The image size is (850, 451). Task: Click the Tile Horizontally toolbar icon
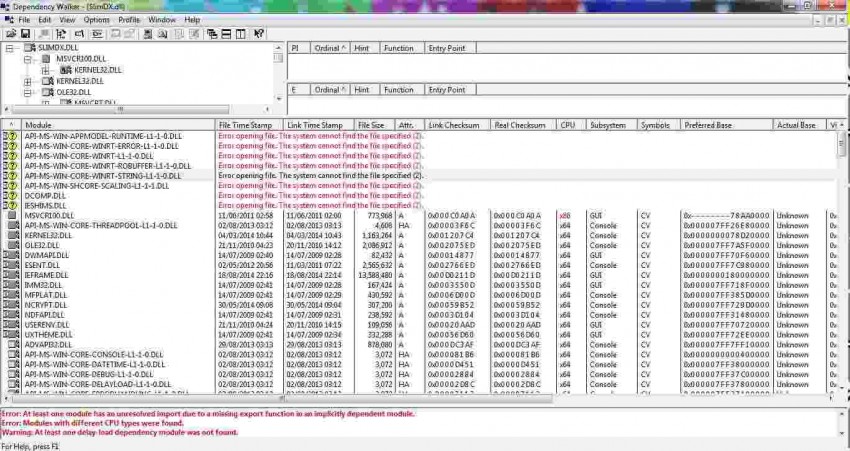tap(226, 33)
